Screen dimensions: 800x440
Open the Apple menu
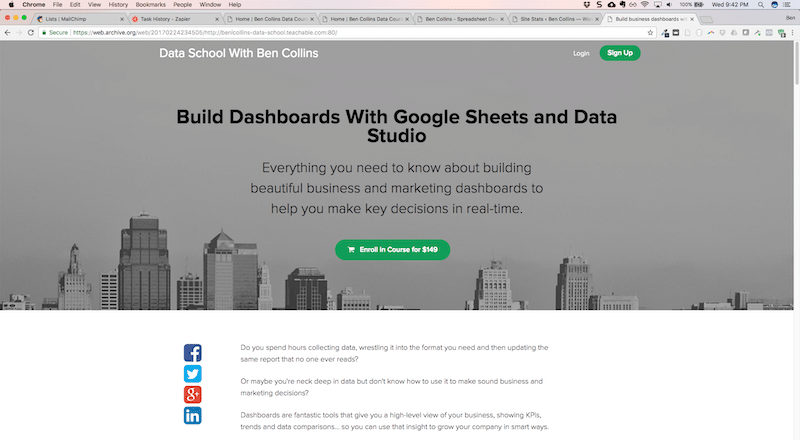pyautogui.click(x=11, y=4)
